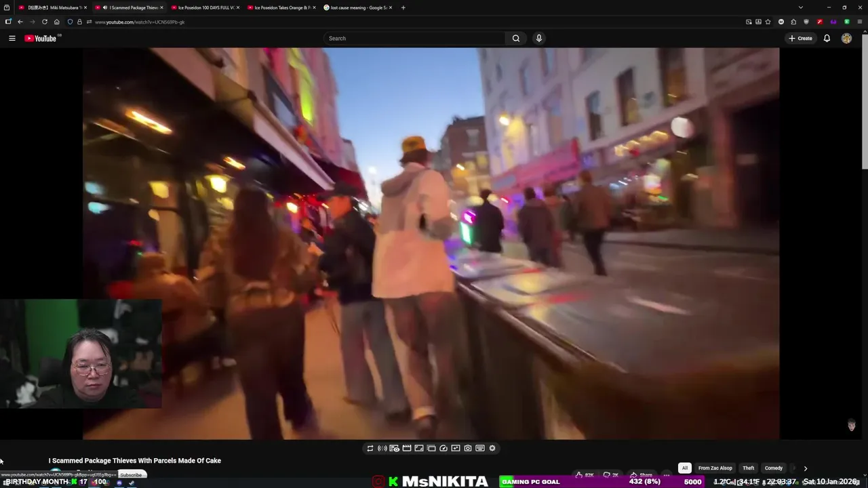
Task: Click the tracking protection shield icon
Action: pyautogui.click(x=70, y=22)
